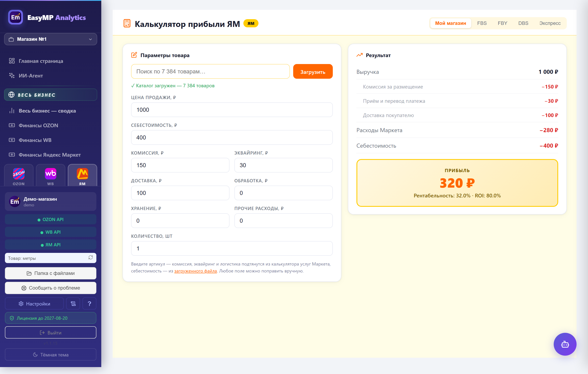Image resolution: width=588 pixels, height=374 pixels.
Task: Switch to the DBS tab
Action: 523,23
